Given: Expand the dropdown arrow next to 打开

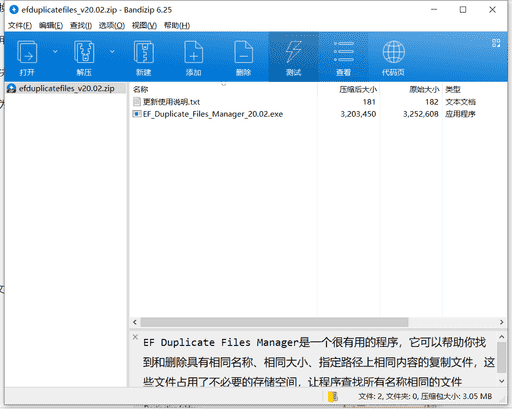Looking at the screenshot, I should (x=55, y=52).
